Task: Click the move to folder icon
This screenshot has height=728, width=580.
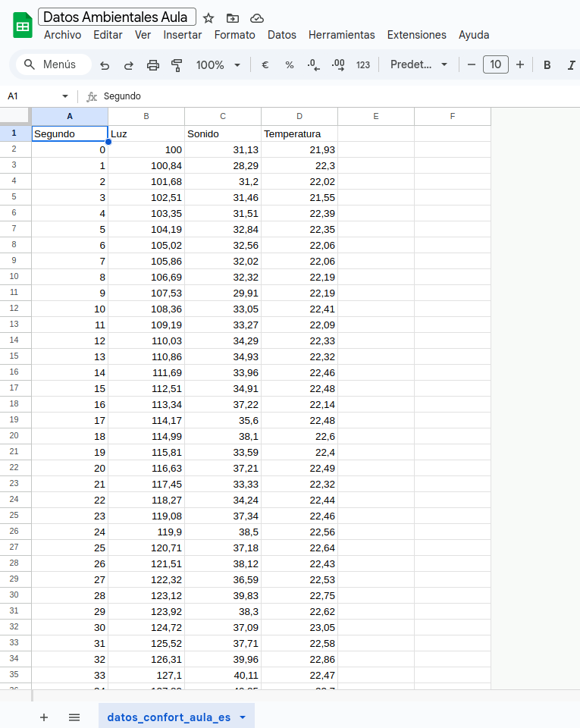Action: pos(233,18)
